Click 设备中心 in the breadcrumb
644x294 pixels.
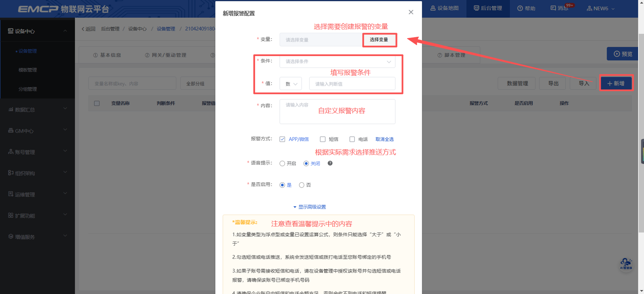coord(138,29)
